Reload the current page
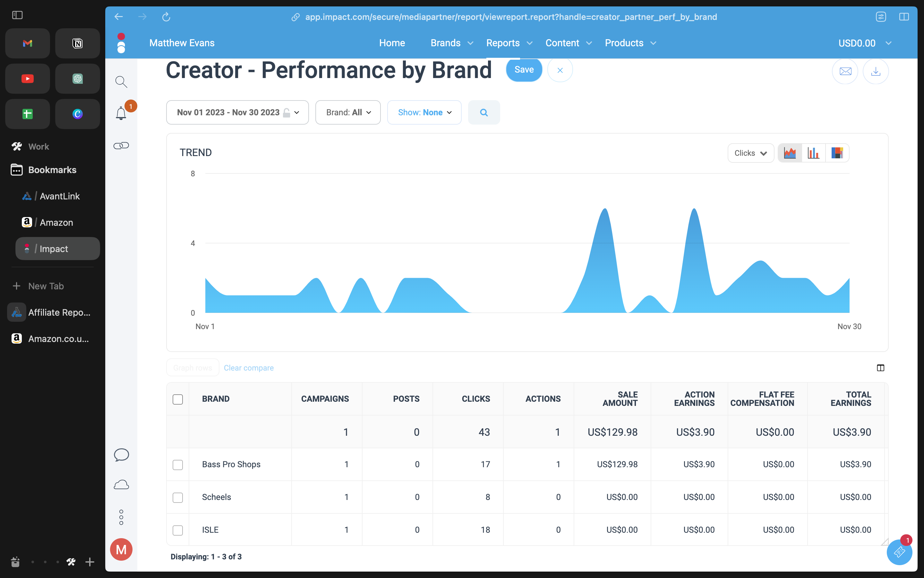 point(166,17)
